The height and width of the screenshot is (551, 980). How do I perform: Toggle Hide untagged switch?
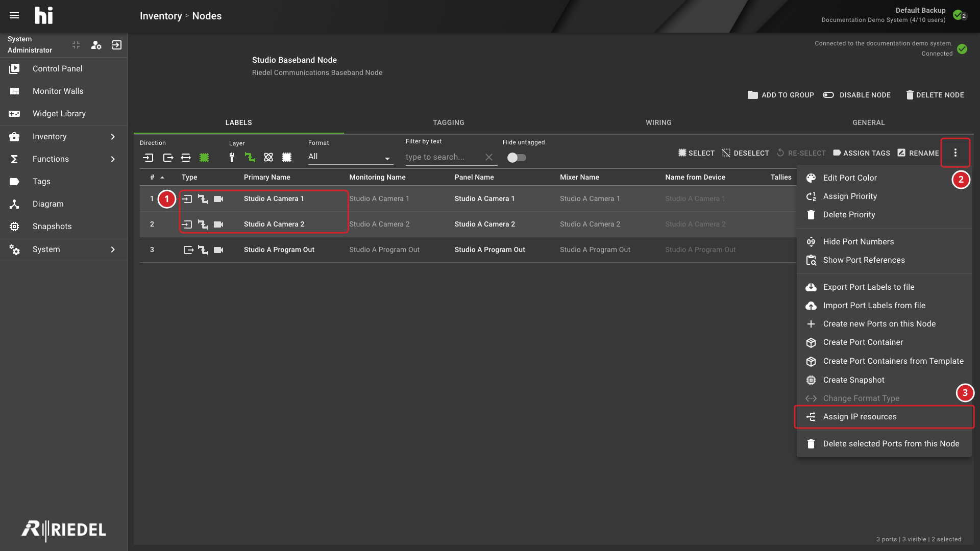point(517,158)
